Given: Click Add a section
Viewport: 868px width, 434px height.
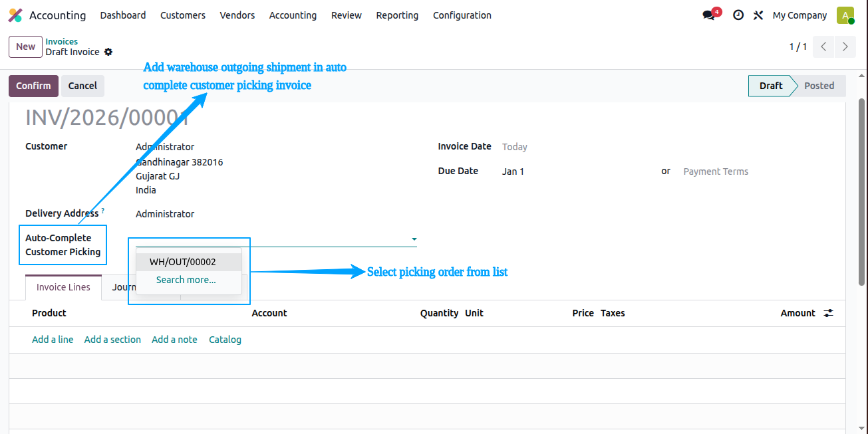Looking at the screenshot, I should (112, 340).
